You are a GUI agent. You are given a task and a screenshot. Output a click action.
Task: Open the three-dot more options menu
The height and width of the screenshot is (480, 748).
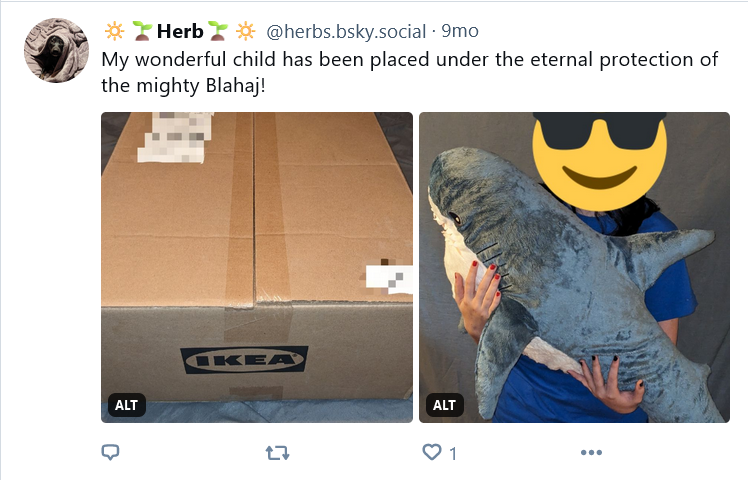click(591, 452)
